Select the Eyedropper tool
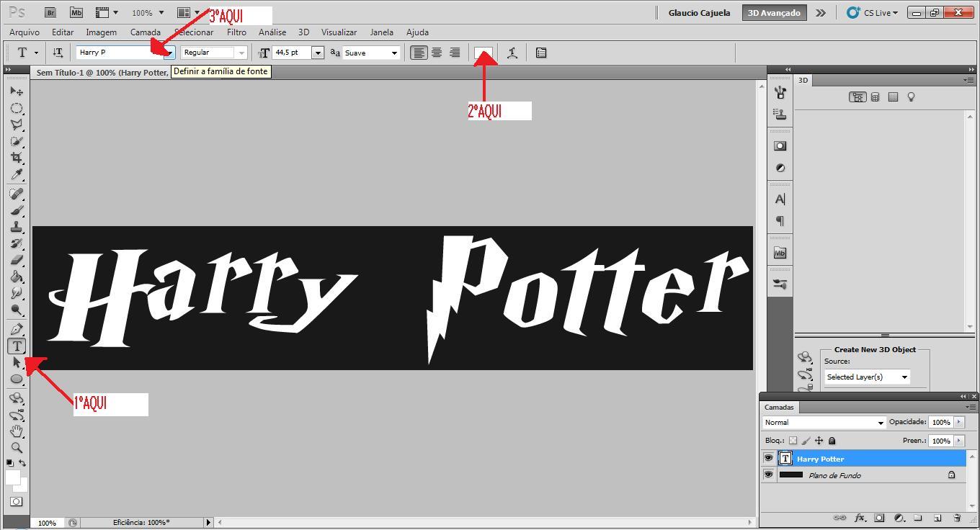This screenshot has width=980, height=530. 17,175
